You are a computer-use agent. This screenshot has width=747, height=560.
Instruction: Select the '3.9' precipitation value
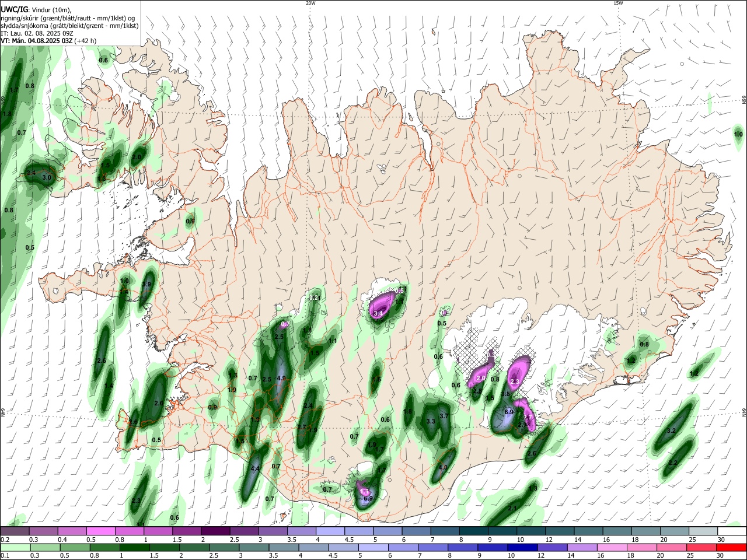(x=146, y=285)
